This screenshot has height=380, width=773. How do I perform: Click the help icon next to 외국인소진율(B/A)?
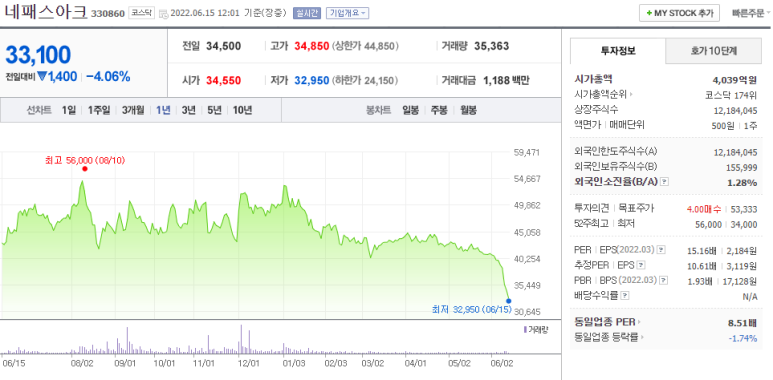665,182
